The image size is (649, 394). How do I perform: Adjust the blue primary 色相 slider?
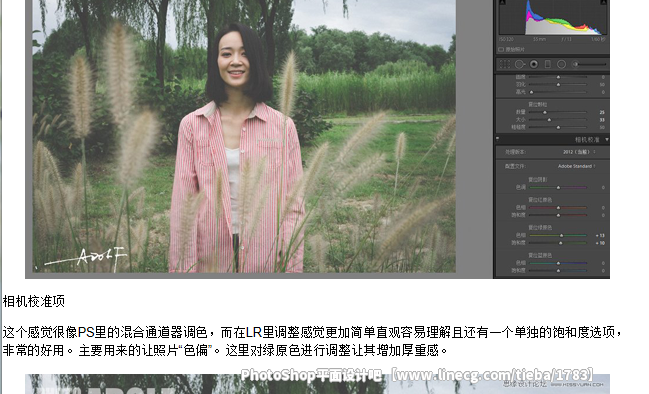(558, 263)
